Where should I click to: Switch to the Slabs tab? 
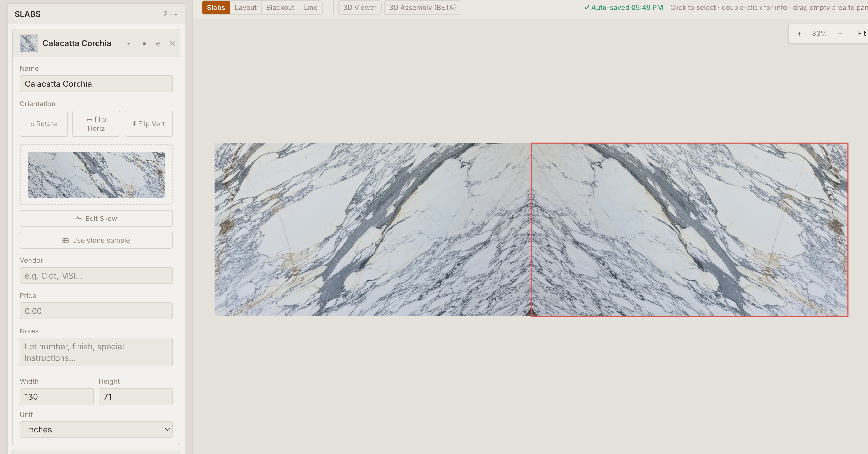tap(216, 7)
